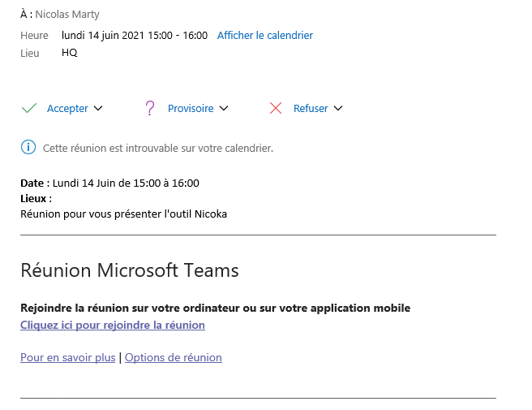The image size is (532, 410).
Task: Decline the meeting with Refuser
Action: 311,108
